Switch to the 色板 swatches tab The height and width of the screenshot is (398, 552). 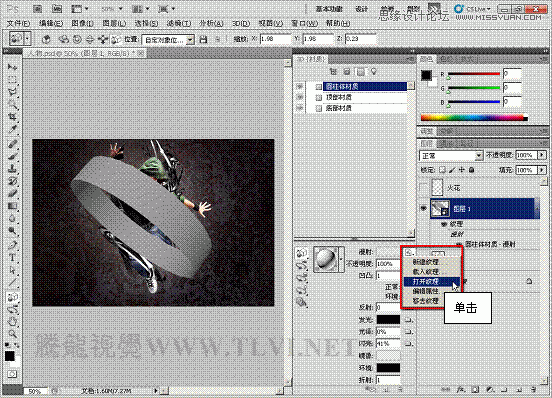pyautogui.click(x=446, y=60)
